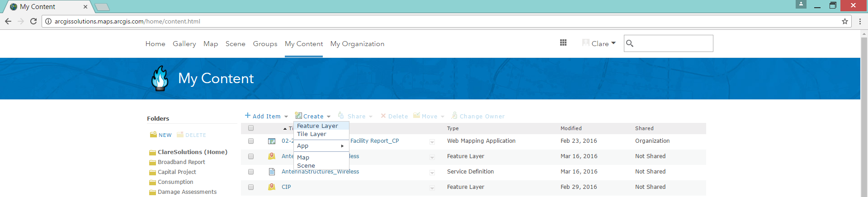Click the bookmark star in address bar
868x197 pixels.
[844, 21]
